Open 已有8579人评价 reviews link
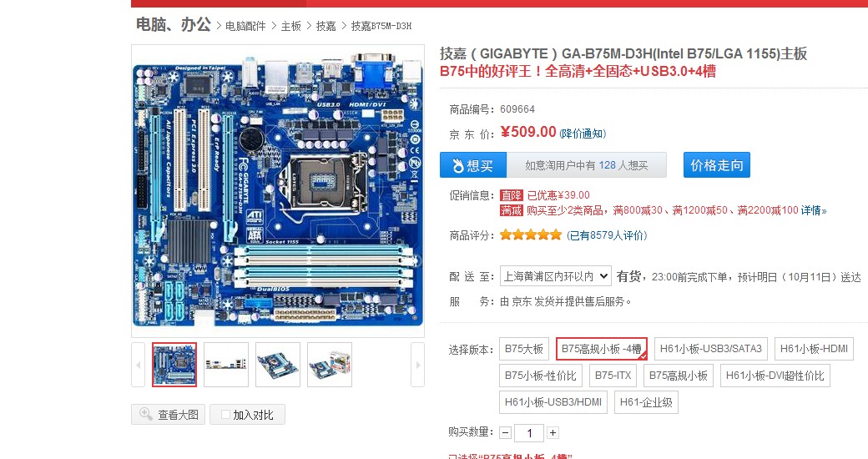This screenshot has width=868, height=459. 607,235
